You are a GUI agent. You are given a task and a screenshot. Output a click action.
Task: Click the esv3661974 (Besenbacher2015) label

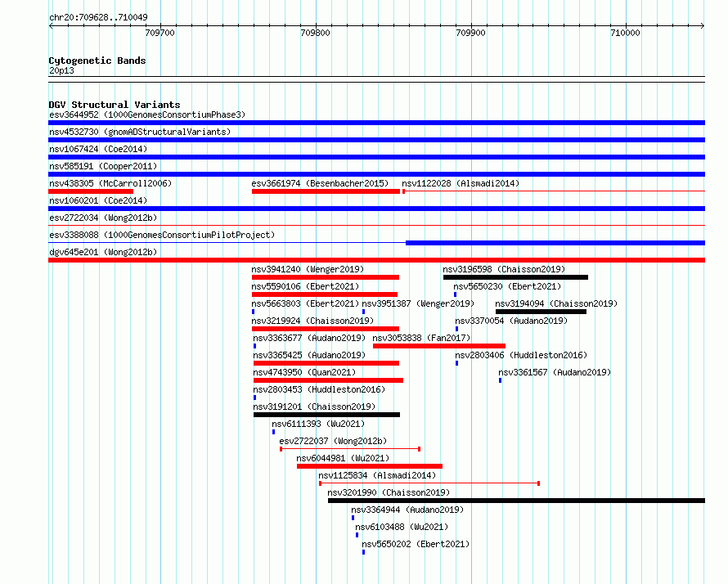[x=320, y=183]
